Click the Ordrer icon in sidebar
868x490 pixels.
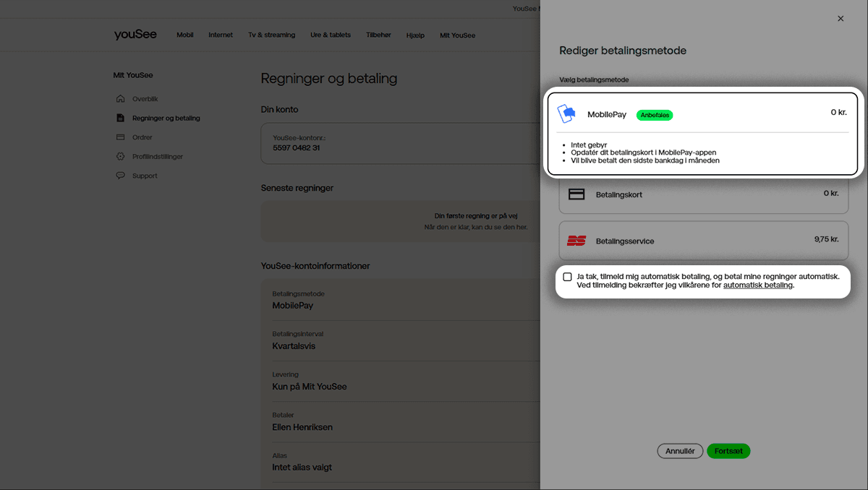pos(120,137)
